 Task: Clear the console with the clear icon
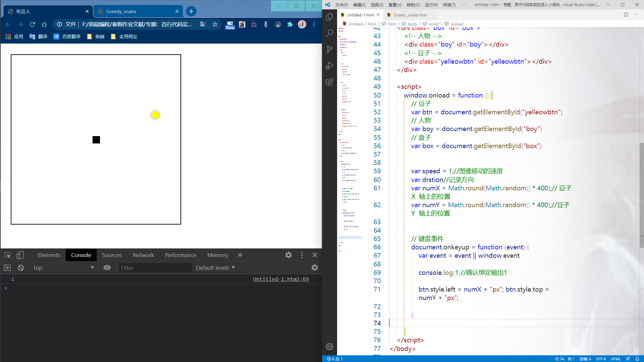(x=21, y=268)
